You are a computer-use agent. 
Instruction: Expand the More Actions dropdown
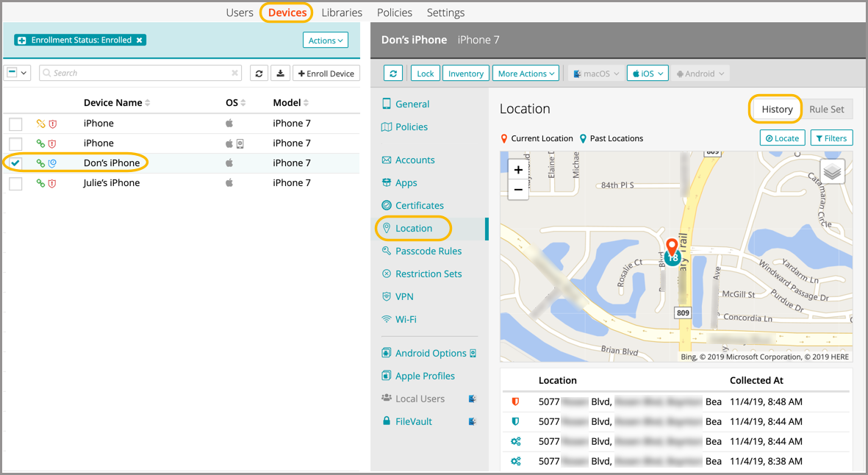click(526, 74)
